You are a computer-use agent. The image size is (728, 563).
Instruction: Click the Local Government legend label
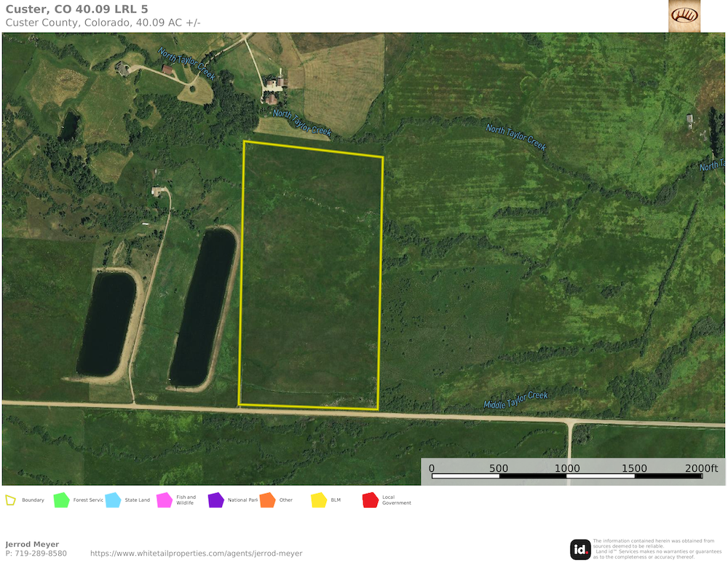pos(397,500)
